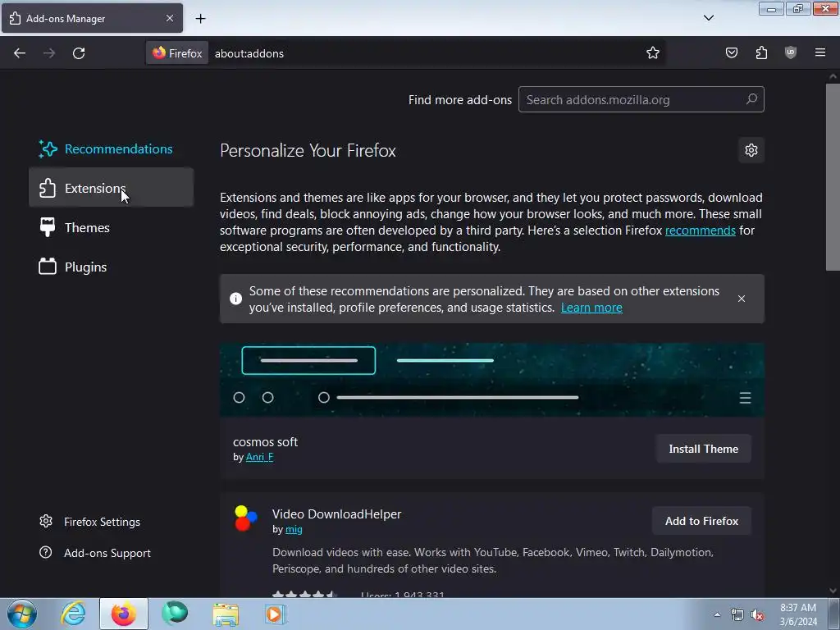840x630 pixels.
Task: Click the Video DownloadHelper colored icon
Action: (x=246, y=518)
